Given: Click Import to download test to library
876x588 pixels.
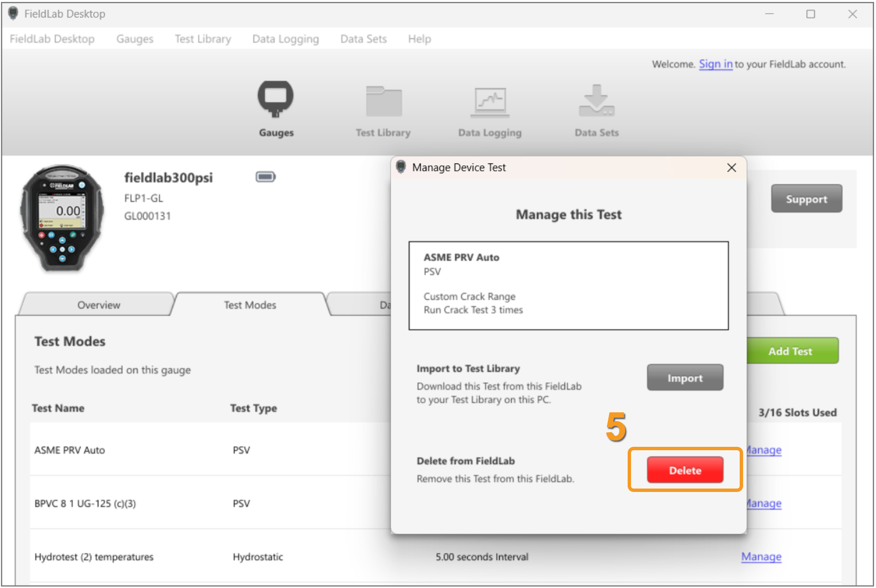Looking at the screenshot, I should 685,377.
